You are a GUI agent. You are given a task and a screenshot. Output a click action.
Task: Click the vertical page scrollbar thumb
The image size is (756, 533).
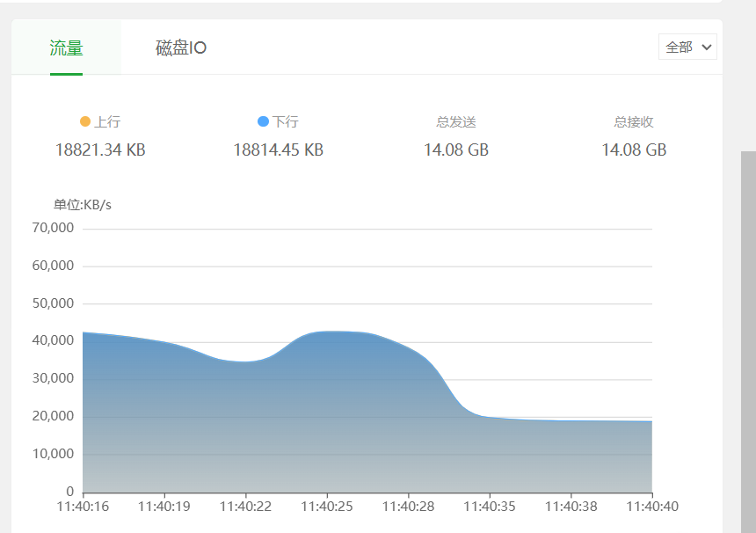pos(748,342)
